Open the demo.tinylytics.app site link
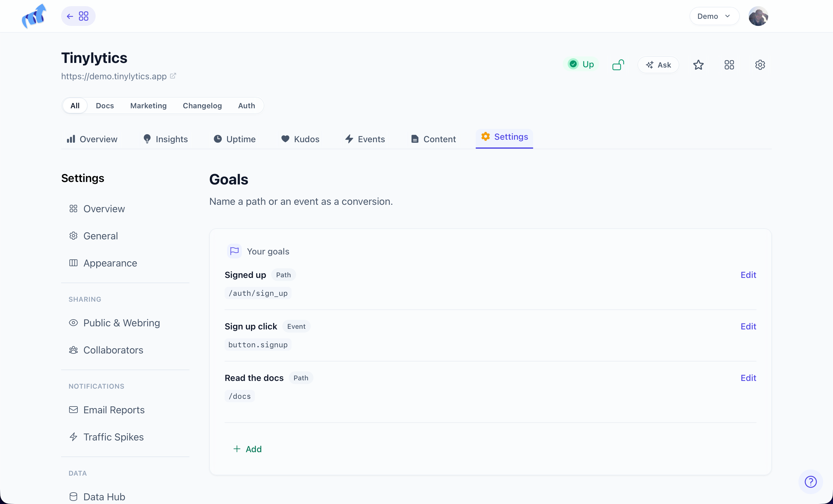833x504 pixels. [114, 76]
